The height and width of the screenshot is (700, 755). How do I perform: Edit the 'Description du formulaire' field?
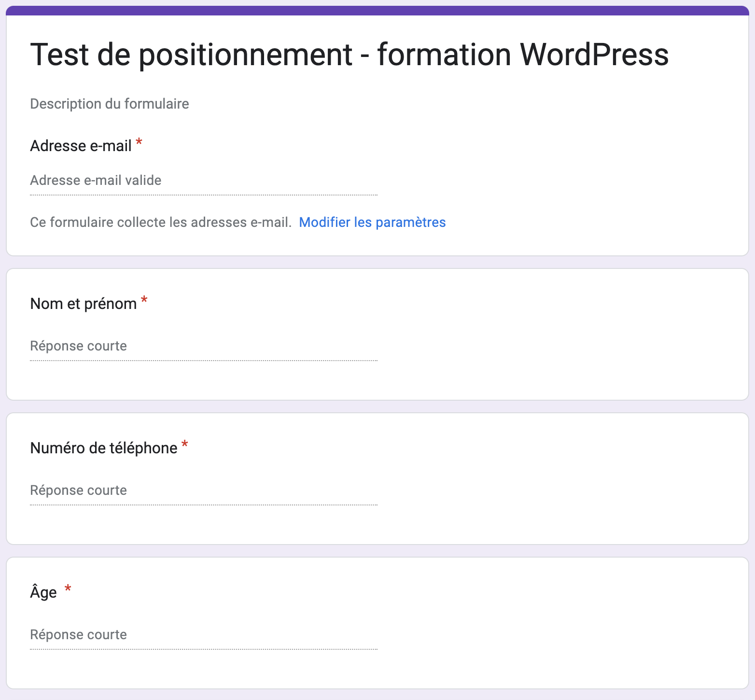(110, 104)
